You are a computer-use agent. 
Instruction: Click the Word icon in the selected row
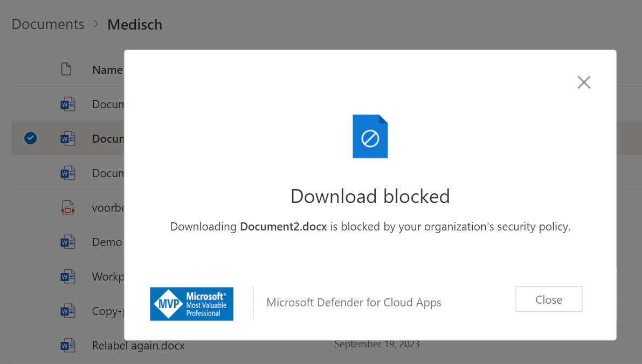coord(67,139)
